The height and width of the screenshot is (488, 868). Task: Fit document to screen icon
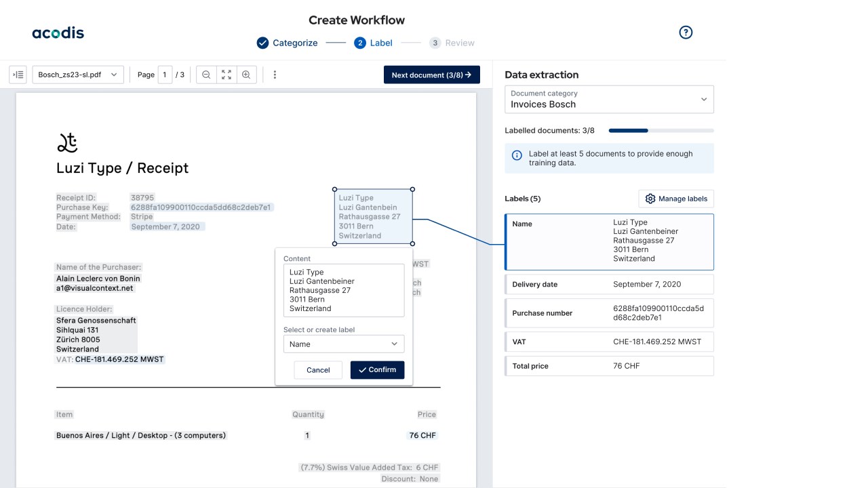pos(226,75)
